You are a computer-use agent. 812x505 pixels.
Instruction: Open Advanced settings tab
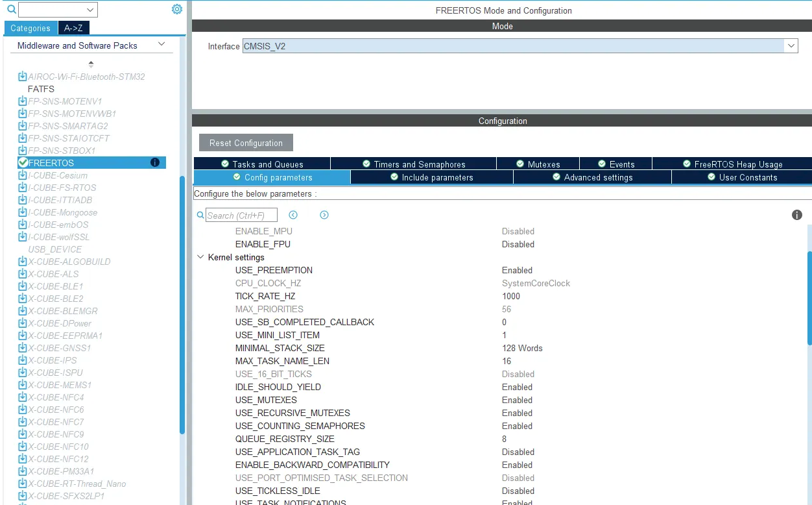pos(592,177)
